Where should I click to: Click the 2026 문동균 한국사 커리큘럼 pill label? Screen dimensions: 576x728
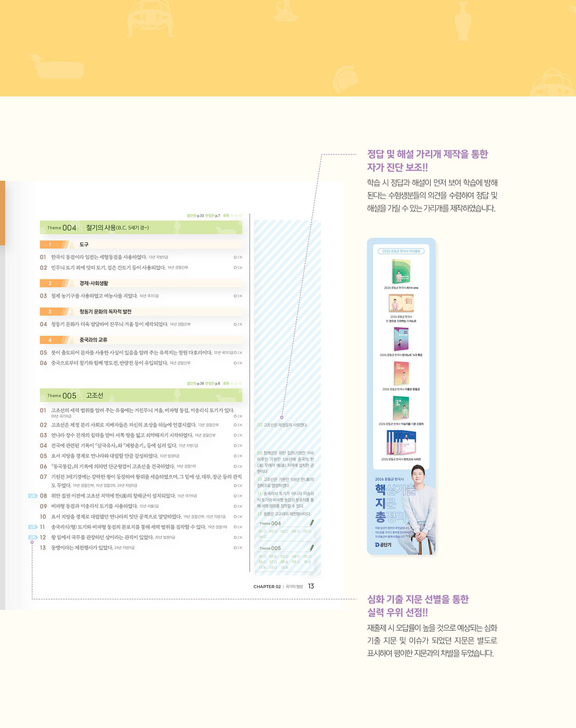(x=401, y=251)
